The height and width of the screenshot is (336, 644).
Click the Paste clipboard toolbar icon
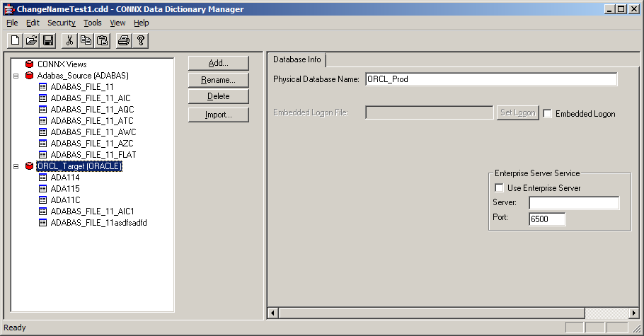(103, 40)
